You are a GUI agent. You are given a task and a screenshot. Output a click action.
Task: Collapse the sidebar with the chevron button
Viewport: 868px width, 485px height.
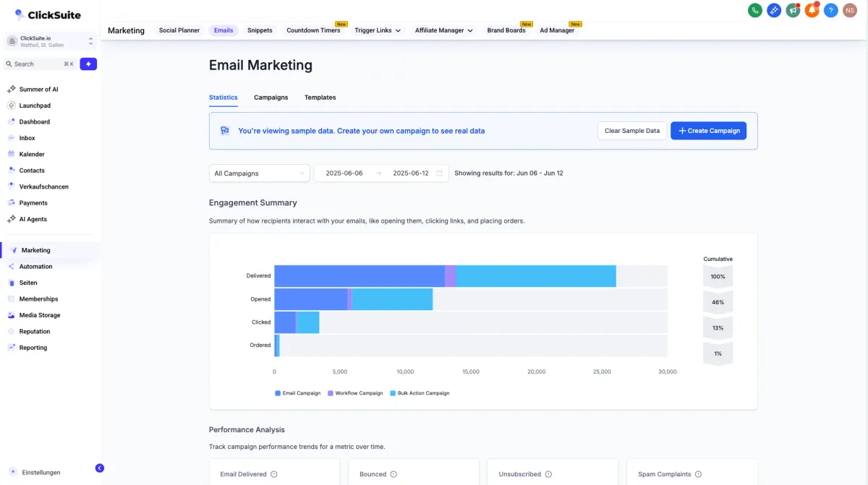point(100,468)
